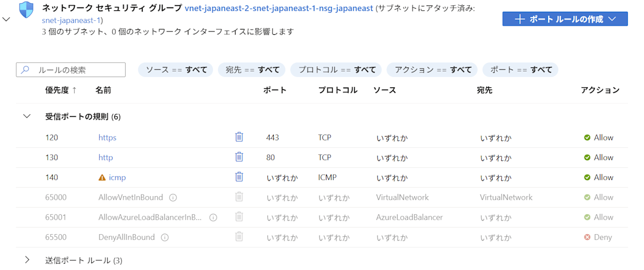Click Allow icon in AllowAzureLoadBalancerInB row
Viewport: 644px width, 270px height.
(587, 217)
